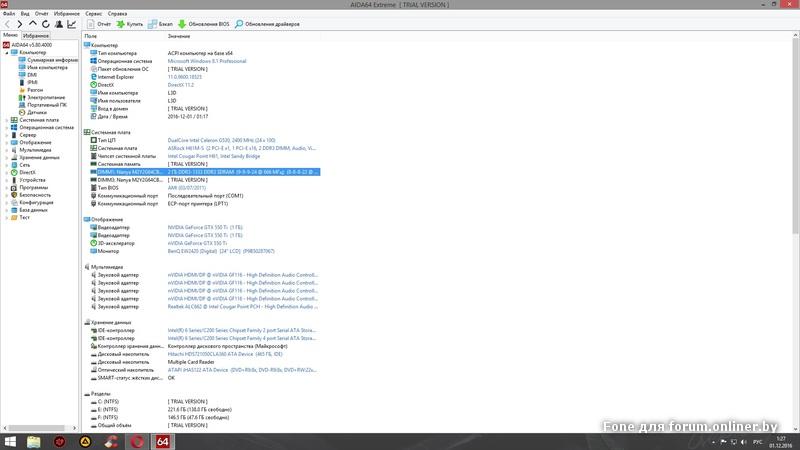Expand the Мультимедиа node in the side tree

tap(7, 150)
